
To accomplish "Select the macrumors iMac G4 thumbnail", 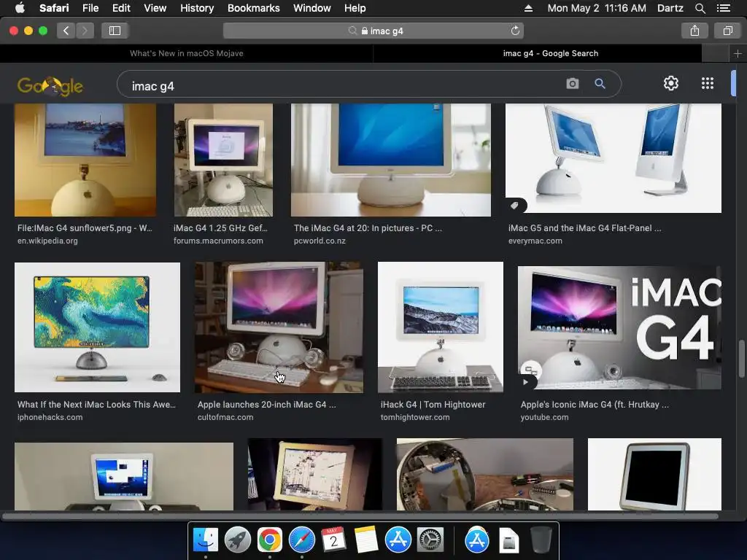I will pos(223,160).
